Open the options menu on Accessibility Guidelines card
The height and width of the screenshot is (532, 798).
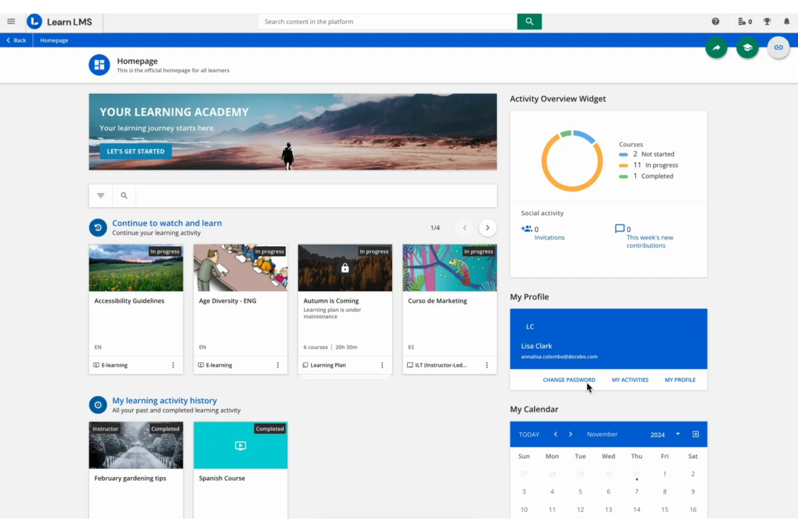click(173, 365)
